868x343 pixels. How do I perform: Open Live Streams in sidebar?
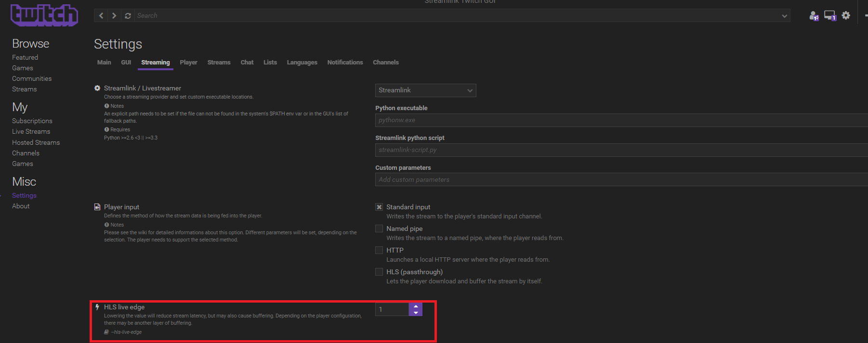point(31,131)
